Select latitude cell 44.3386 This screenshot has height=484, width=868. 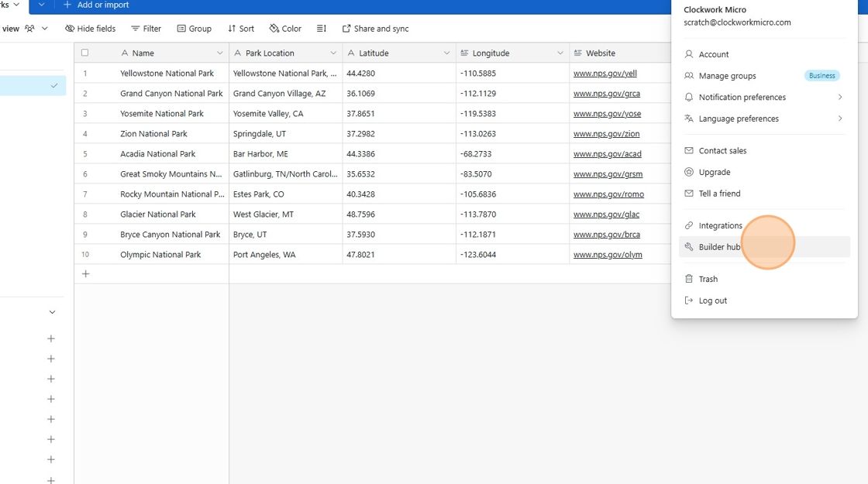(399, 154)
